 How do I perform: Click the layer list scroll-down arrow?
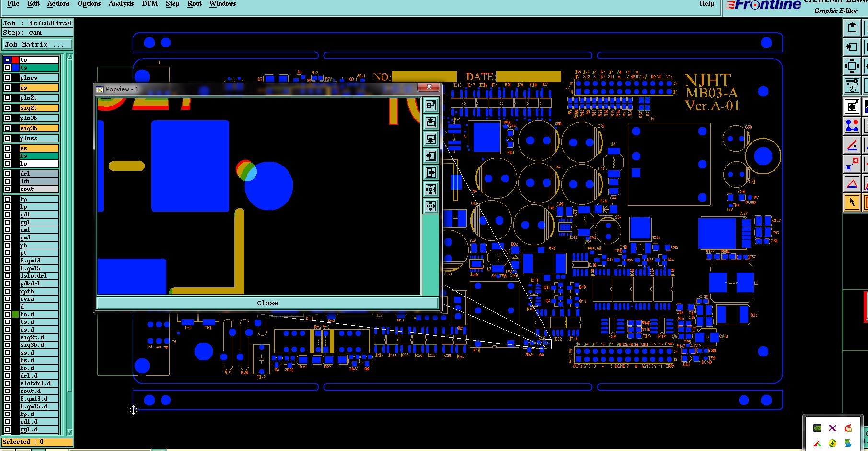(x=70, y=432)
